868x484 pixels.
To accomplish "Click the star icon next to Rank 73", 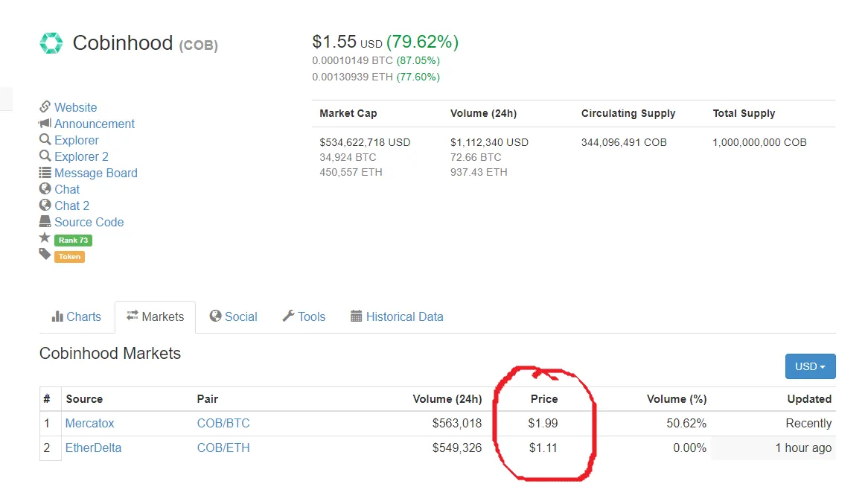I will click(45, 238).
